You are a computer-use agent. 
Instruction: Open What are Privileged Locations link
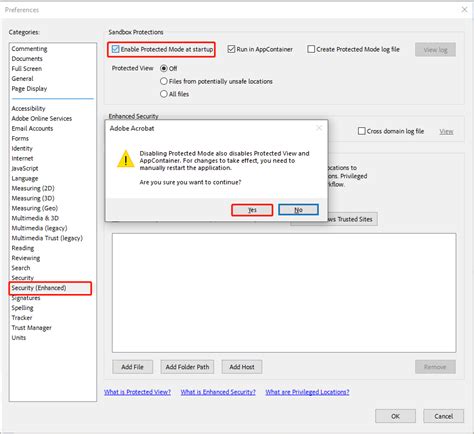tap(307, 392)
